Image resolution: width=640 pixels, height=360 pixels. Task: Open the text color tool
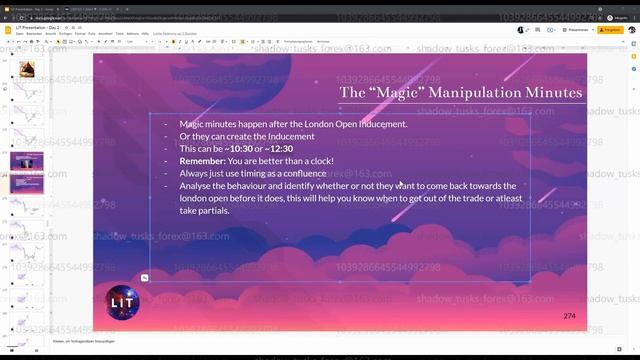(193, 42)
